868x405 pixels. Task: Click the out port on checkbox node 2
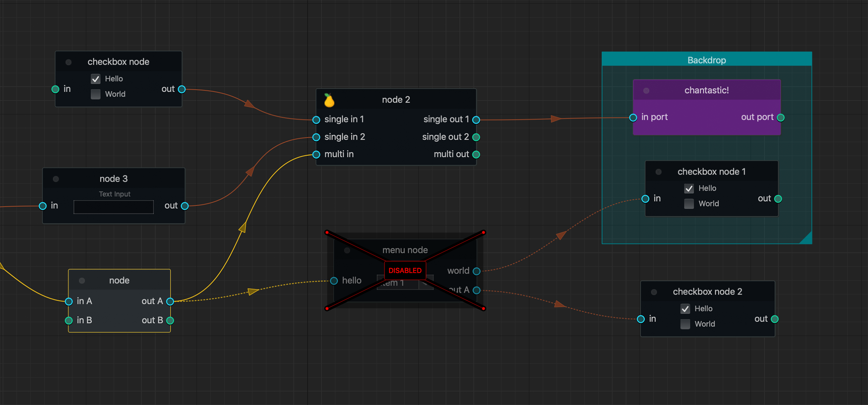(775, 319)
